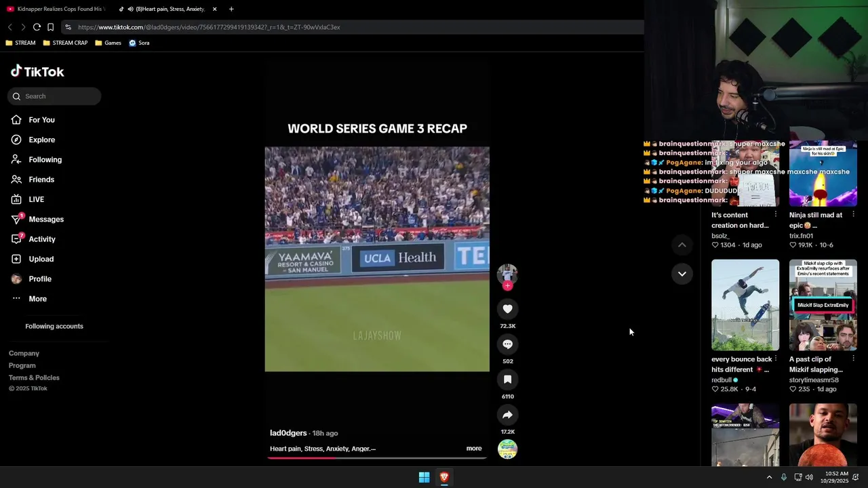The image size is (868, 488).
Task: Open the clock showing 10:52 AM
Action: point(834,477)
